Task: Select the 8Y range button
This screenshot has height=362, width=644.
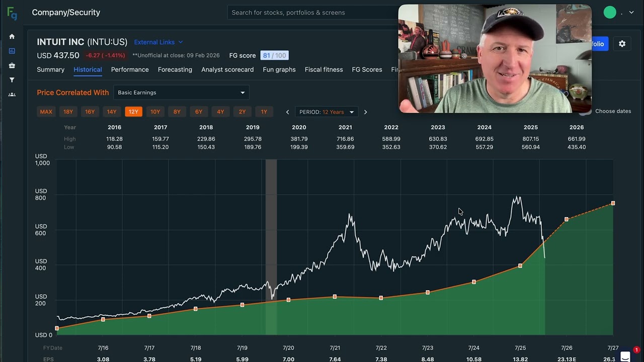Action: [x=177, y=112]
